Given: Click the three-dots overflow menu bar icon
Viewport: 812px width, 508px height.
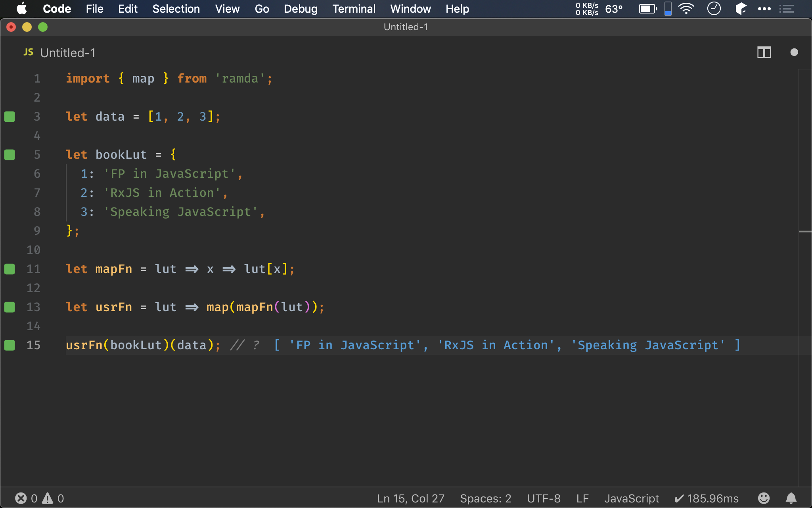Looking at the screenshot, I should (764, 9).
